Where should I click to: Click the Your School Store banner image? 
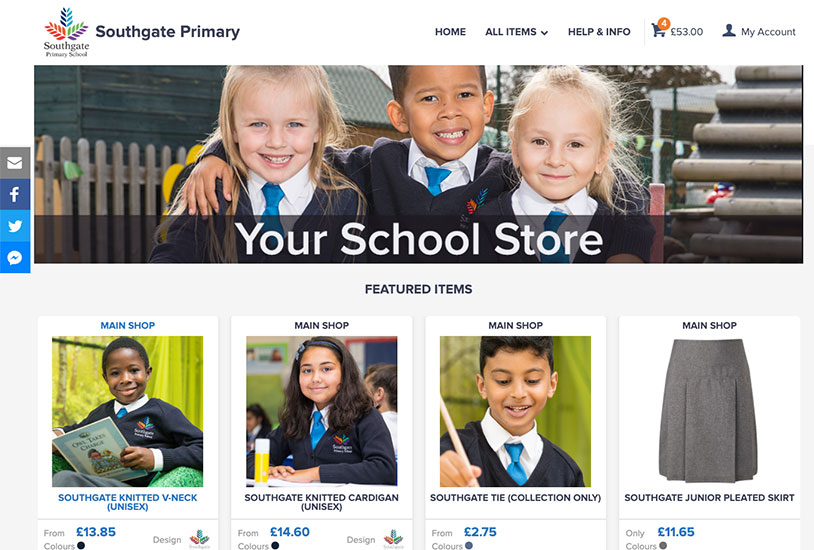click(x=418, y=164)
